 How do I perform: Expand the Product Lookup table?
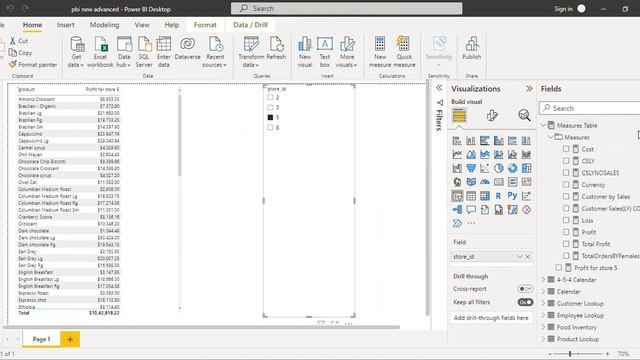[x=544, y=339]
